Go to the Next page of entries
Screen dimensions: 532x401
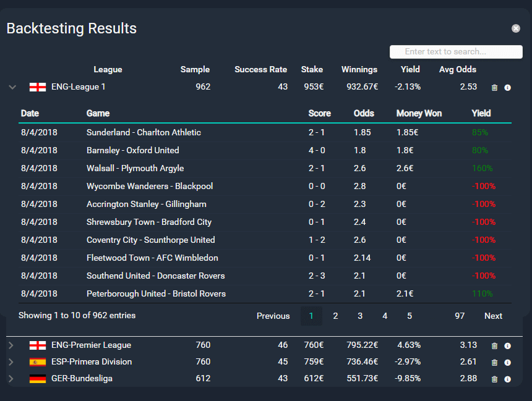tap(493, 316)
